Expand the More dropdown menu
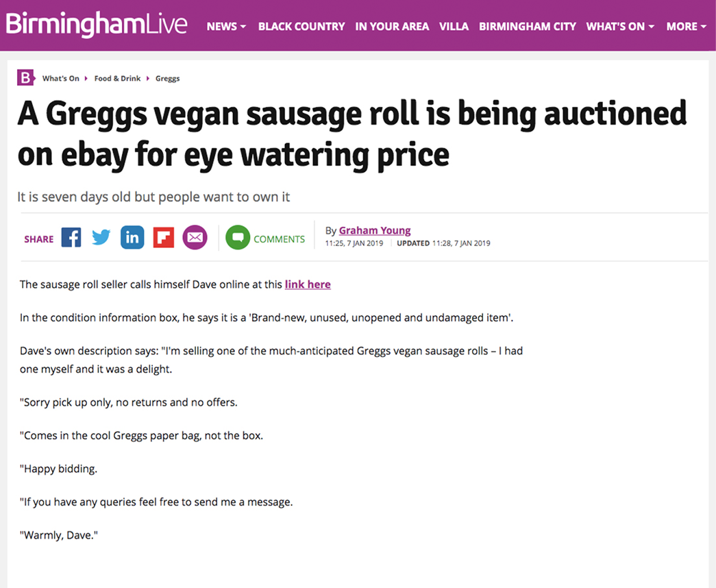This screenshot has height=588, width=716. click(686, 26)
